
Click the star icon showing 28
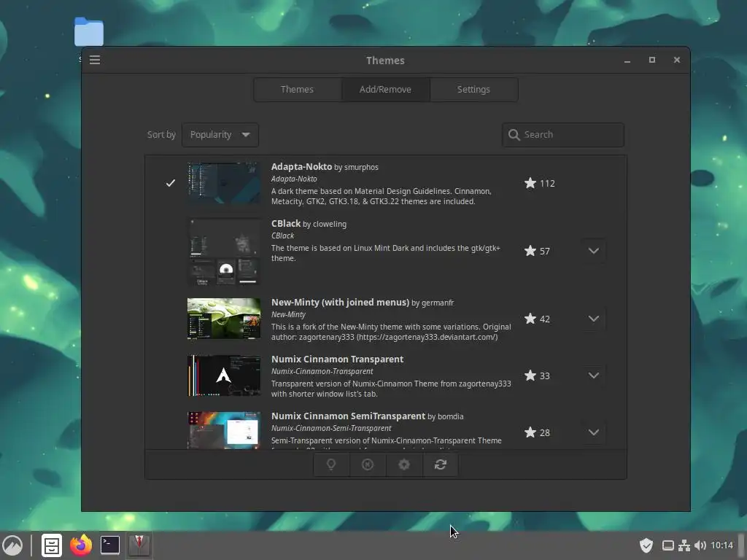[x=530, y=432]
